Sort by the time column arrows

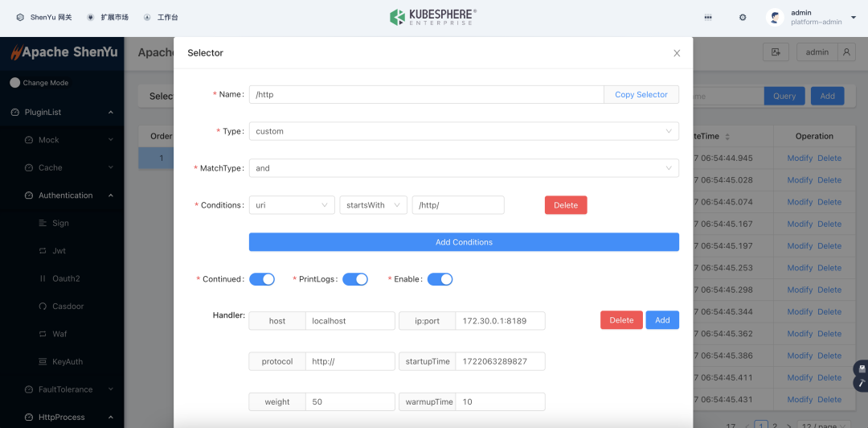[x=727, y=137]
